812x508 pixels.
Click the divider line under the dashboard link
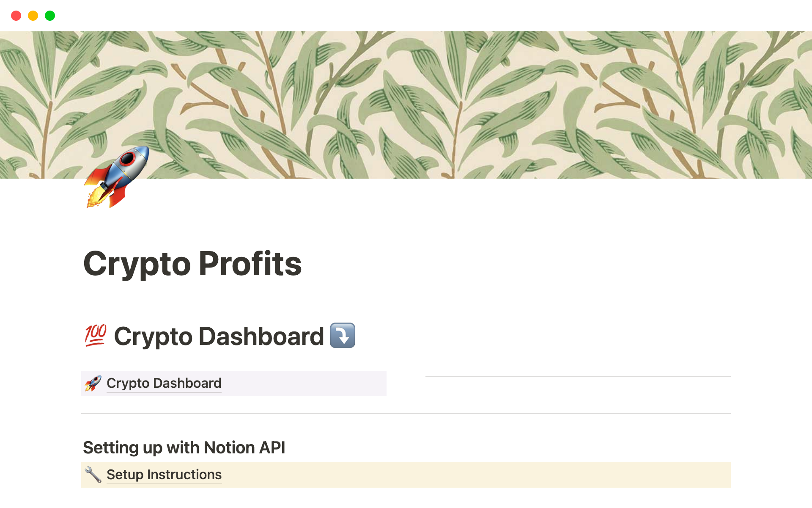[x=406, y=412]
